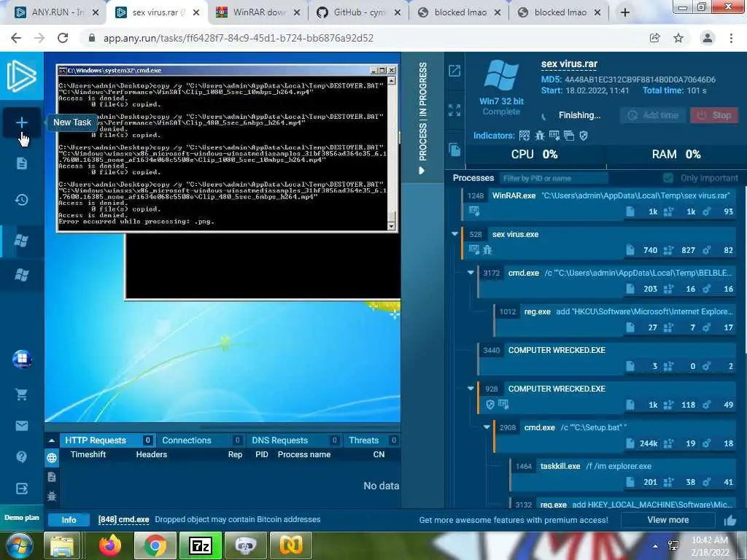Switch to Connections tab
Image resolution: width=747 pixels, height=560 pixels.
click(x=201, y=440)
